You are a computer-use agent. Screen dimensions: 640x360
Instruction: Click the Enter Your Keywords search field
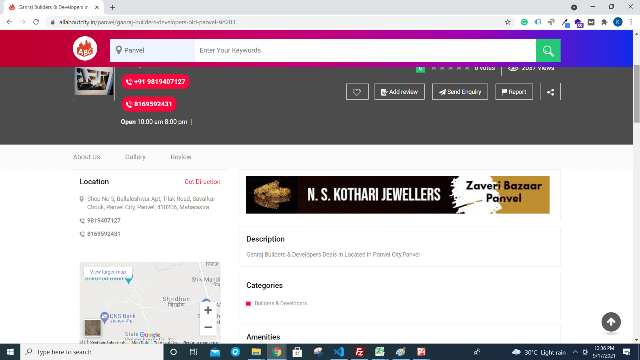point(365,51)
